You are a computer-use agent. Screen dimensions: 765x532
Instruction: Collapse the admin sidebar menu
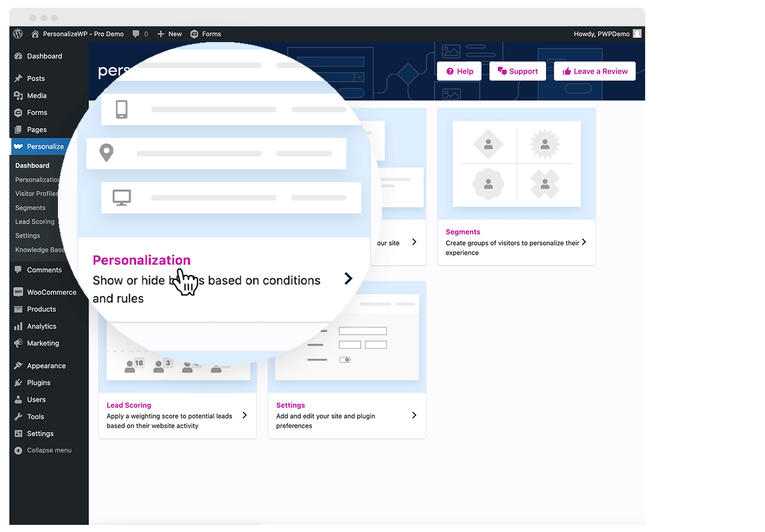click(x=18, y=450)
